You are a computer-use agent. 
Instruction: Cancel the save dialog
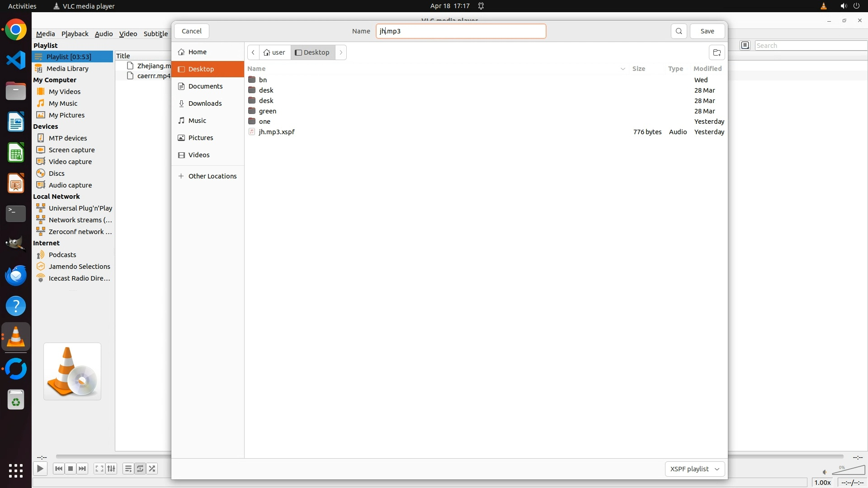pos(191,31)
